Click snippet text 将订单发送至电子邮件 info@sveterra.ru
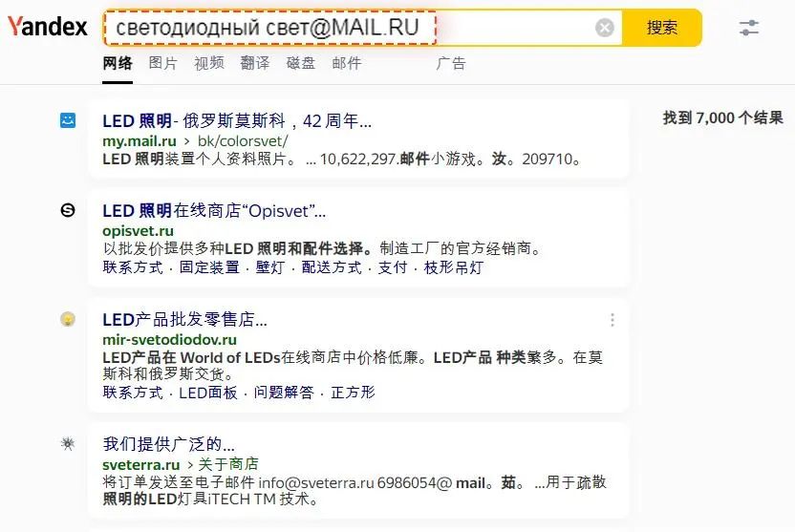This screenshot has width=795, height=532. pos(238,482)
